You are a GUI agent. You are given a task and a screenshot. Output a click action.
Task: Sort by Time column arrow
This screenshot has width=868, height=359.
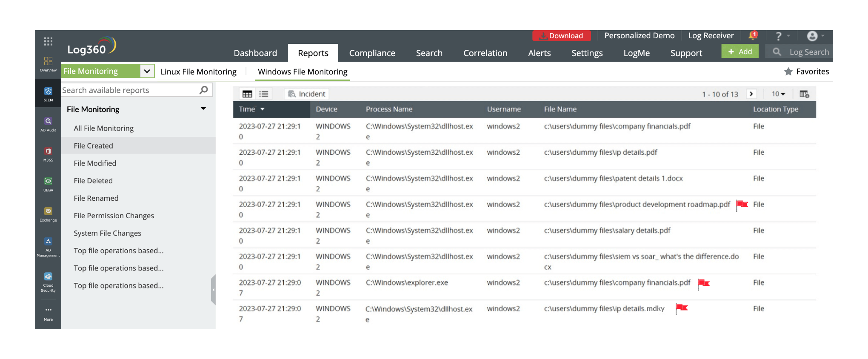click(263, 109)
